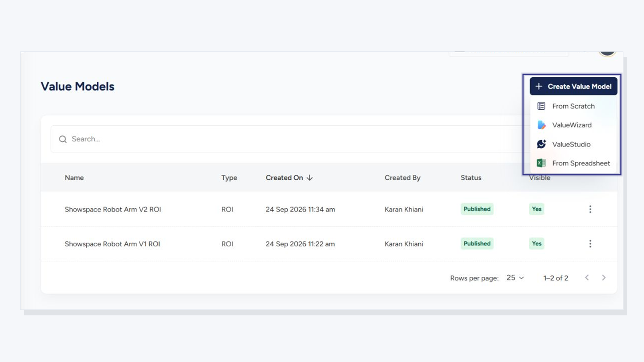This screenshot has width=644, height=362.
Task: Click the ValueWizard colorful icon
Action: tap(542, 125)
